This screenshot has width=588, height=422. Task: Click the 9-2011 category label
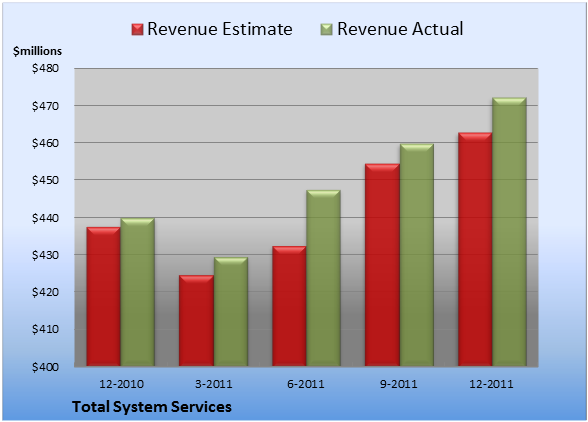click(399, 384)
